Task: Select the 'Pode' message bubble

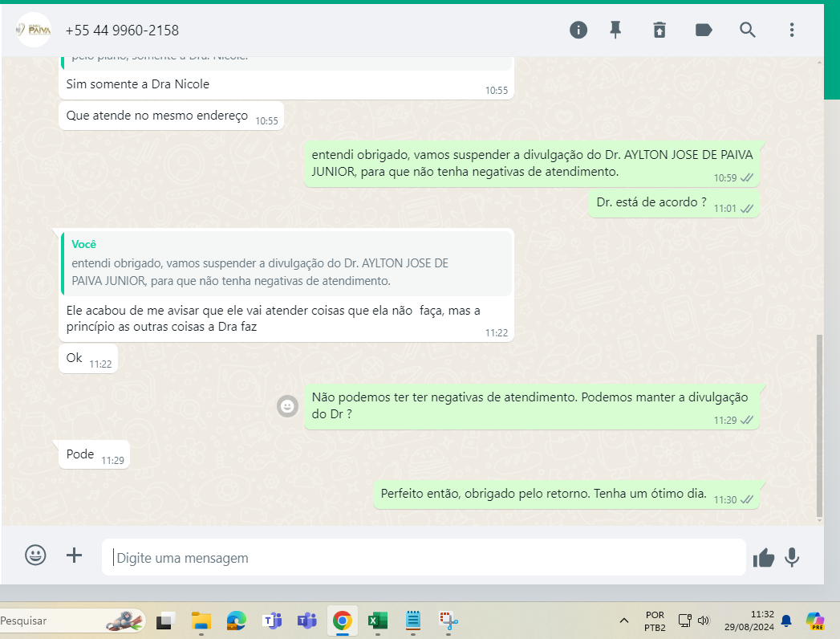Action: pos(94,454)
